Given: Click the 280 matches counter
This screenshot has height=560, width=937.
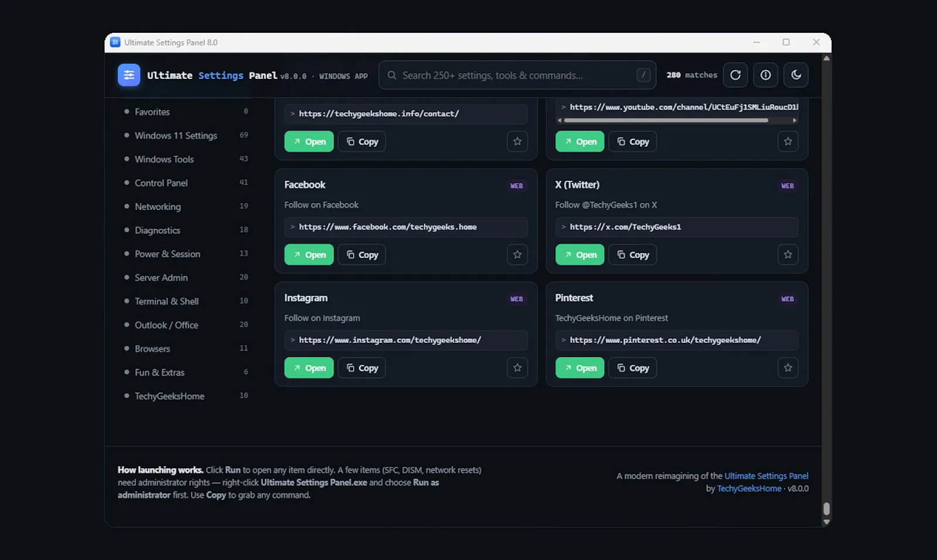Looking at the screenshot, I should tap(692, 75).
